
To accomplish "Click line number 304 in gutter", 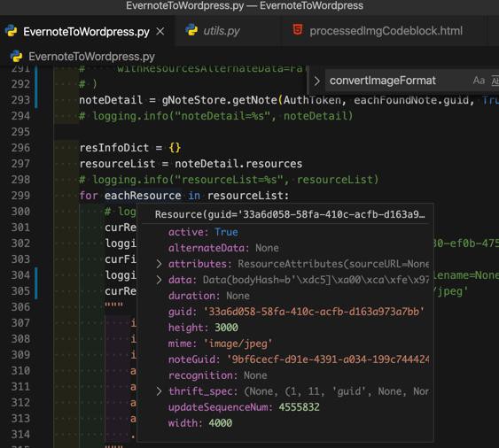I will coord(20,274).
